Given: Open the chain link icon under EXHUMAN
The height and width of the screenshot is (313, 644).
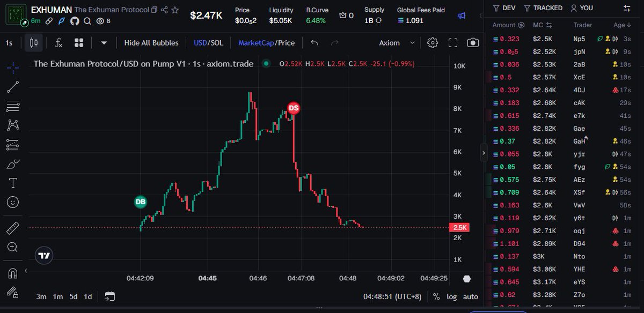Looking at the screenshot, I should click(x=49, y=21).
